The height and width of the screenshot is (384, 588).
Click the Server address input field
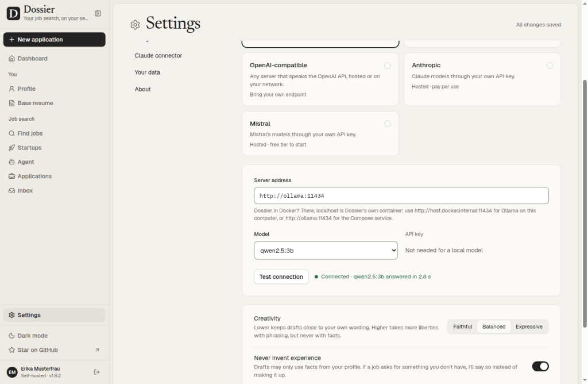pyautogui.click(x=401, y=196)
